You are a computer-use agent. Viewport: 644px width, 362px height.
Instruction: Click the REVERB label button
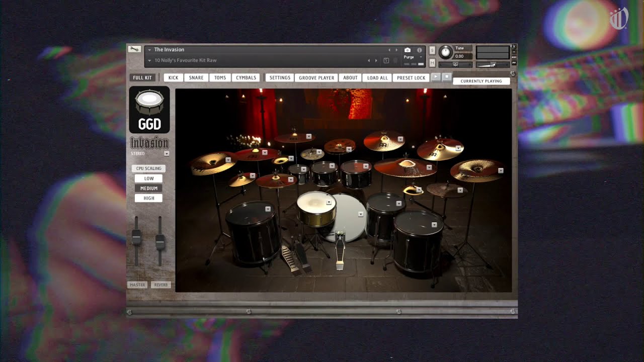(x=161, y=285)
